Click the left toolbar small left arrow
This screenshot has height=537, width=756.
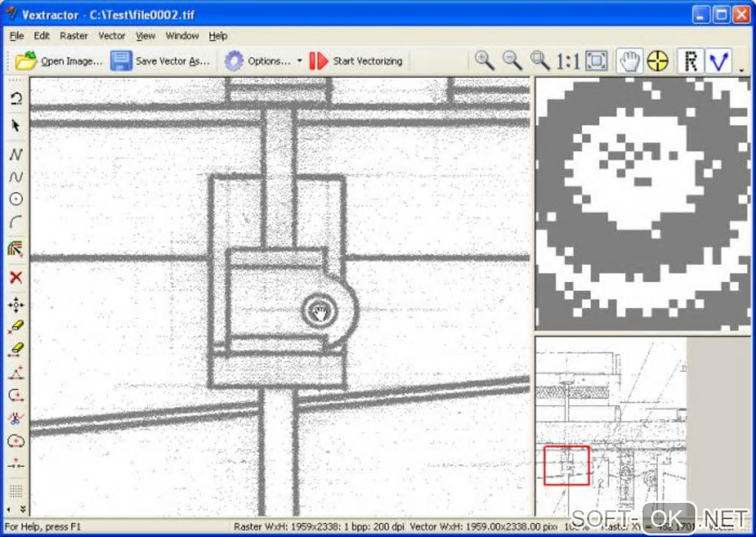click(x=9, y=509)
